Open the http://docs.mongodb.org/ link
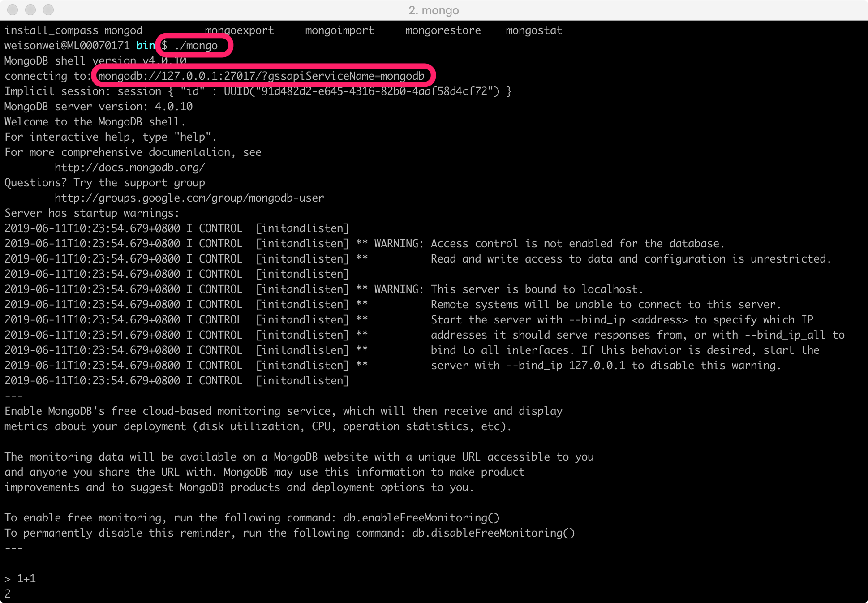868x603 pixels. (x=130, y=168)
